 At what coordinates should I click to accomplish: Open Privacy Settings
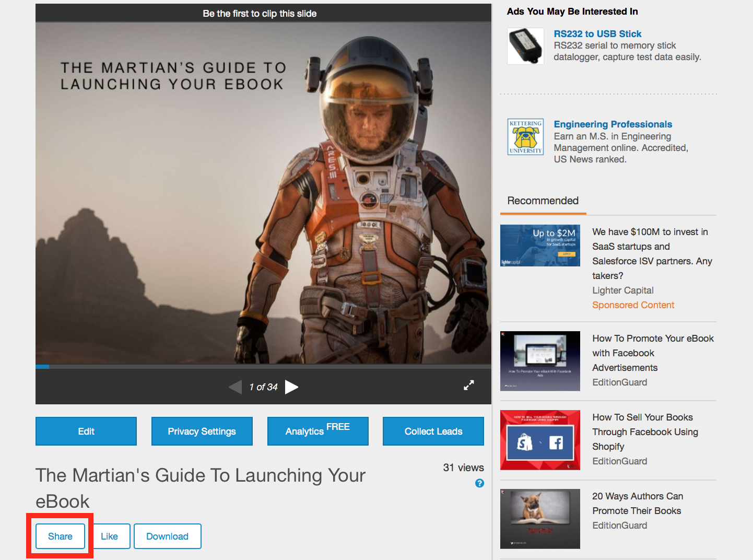coord(202,431)
